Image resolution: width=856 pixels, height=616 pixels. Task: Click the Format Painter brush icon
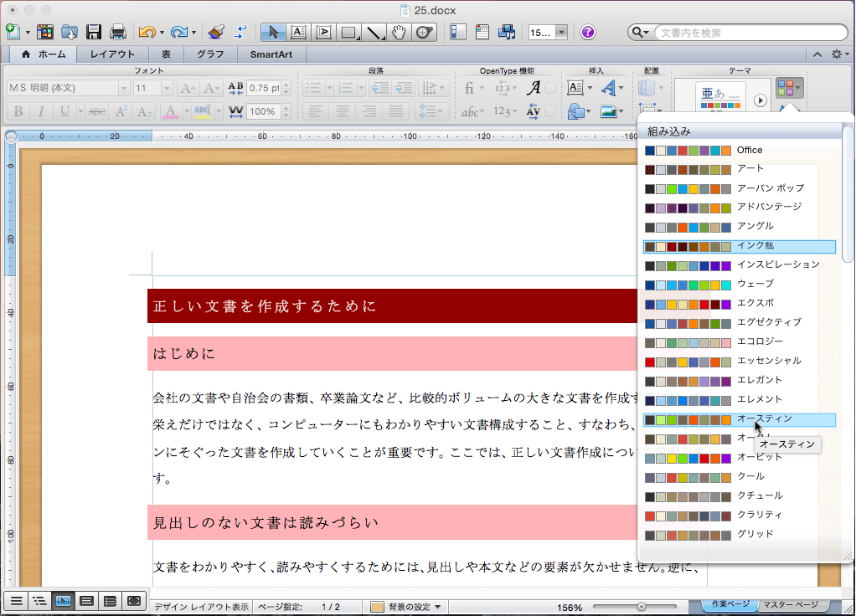pos(216,32)
